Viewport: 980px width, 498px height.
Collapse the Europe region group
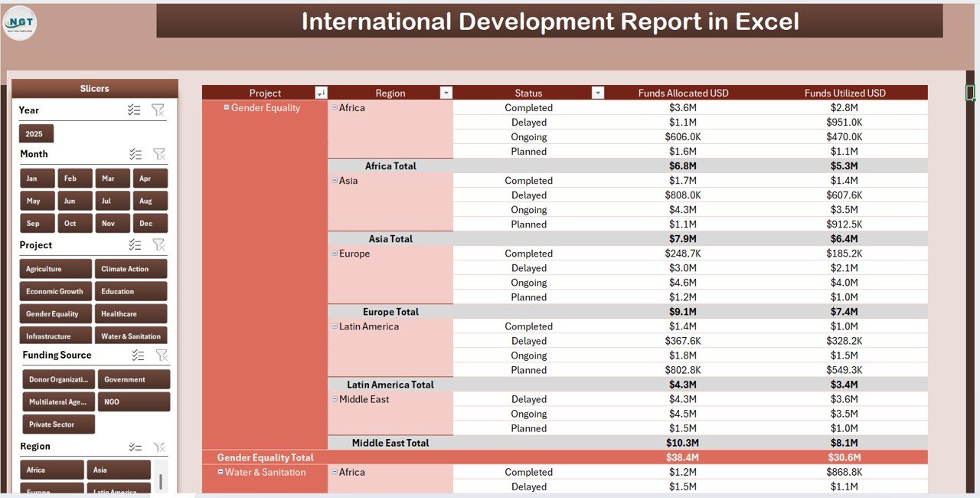pos(335,254)
